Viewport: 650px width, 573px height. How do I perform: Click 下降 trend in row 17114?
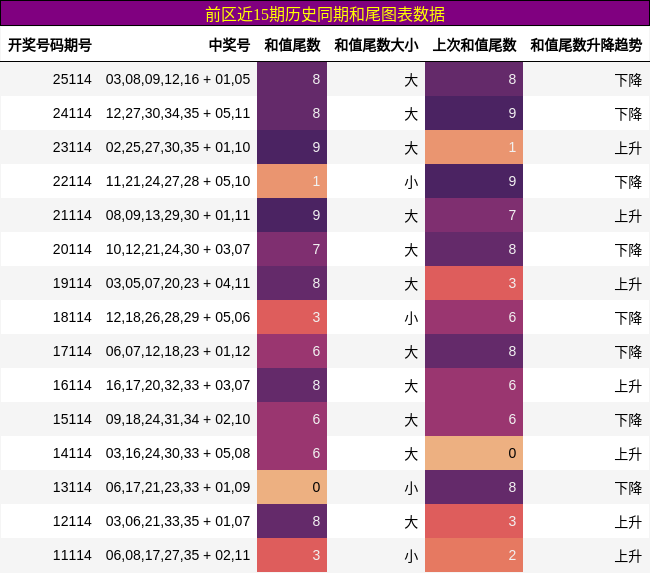[x=628, y=352]
